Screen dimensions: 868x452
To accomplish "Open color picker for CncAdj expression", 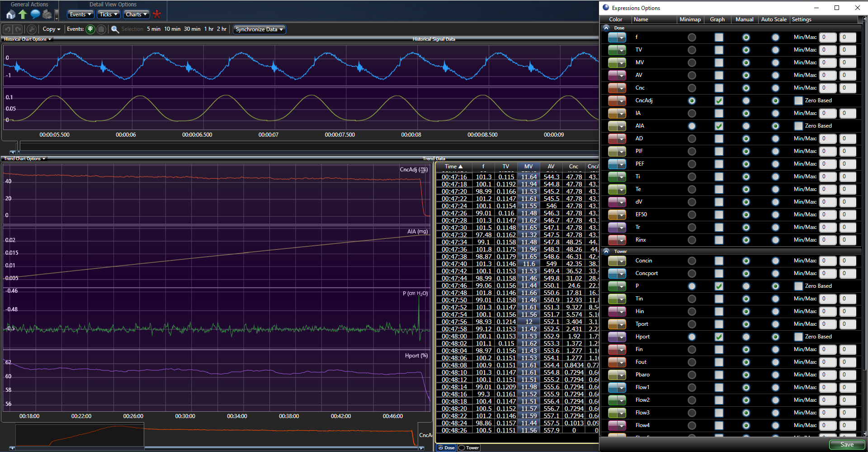I will pos(617,100).
